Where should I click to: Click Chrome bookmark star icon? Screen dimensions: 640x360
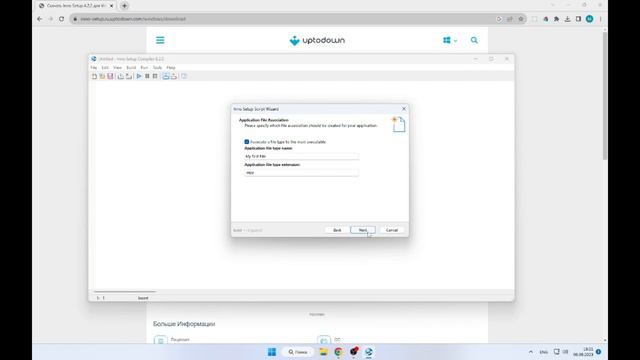[521, 19]
